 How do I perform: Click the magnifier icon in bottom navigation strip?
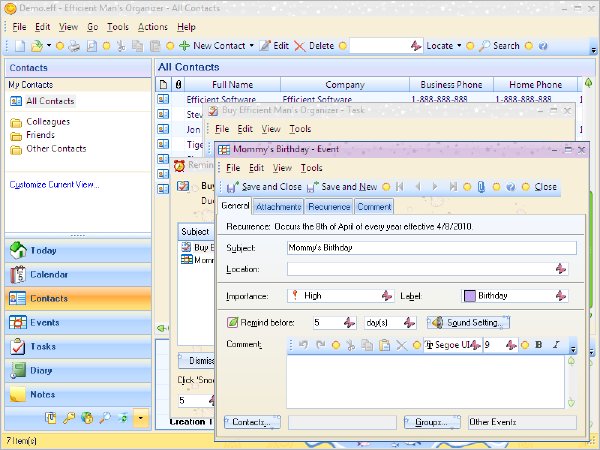tap(105, 418)
